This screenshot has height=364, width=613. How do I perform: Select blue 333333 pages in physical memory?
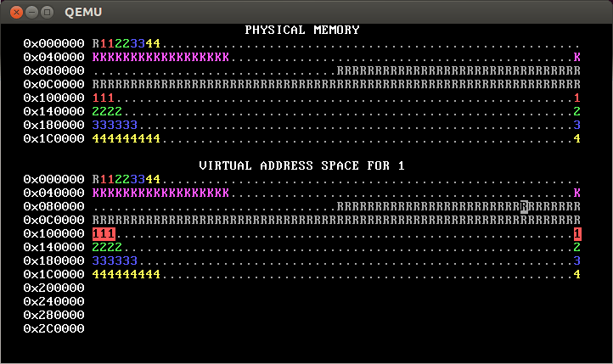coord(115,125)
